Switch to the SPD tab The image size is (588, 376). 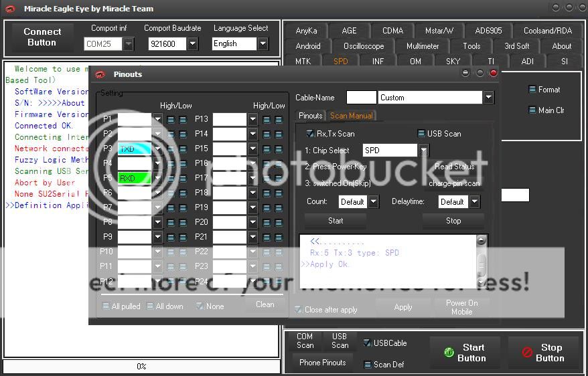[x=340, y=62]
